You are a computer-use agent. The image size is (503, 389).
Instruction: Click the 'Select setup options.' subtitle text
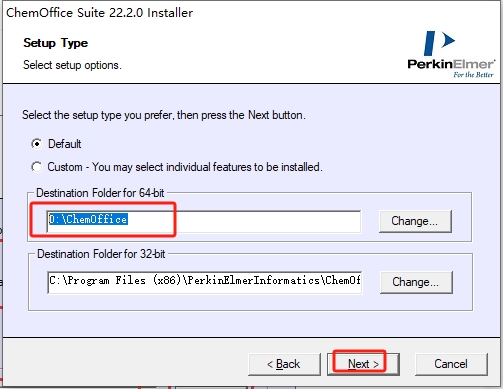coord(72,65)
